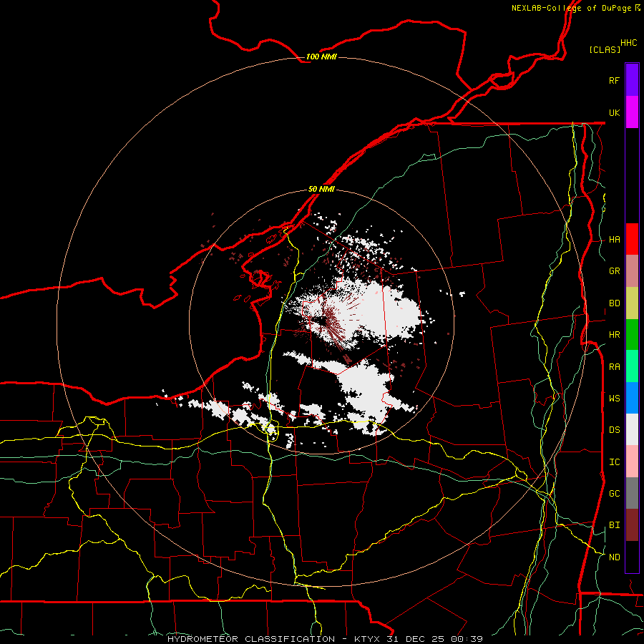The width and height of the screenshot is (644, 644).
Task: Select the DS white legend swatch
Action: 632,429
